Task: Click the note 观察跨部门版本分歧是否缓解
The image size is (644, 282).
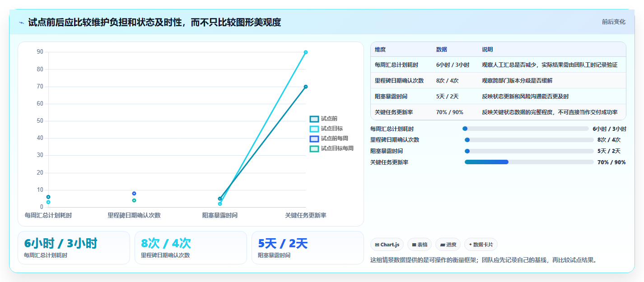Action: pos(518,81)
